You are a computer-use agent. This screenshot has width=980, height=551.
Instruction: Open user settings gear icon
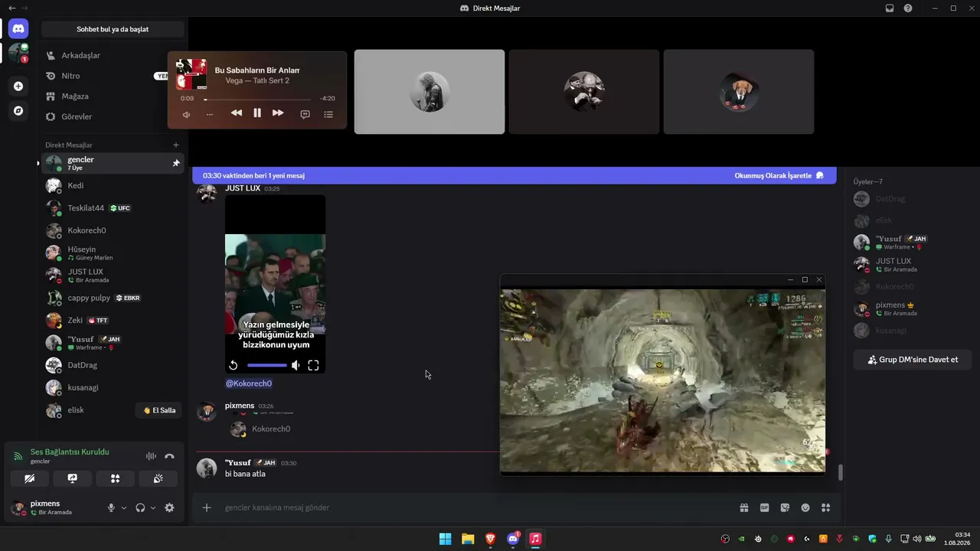169,507
